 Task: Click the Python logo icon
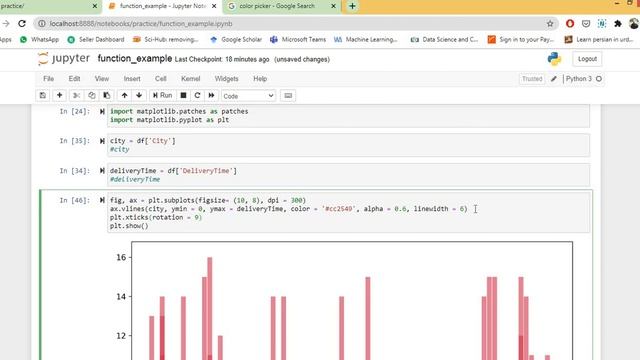[x=554, y=59]
